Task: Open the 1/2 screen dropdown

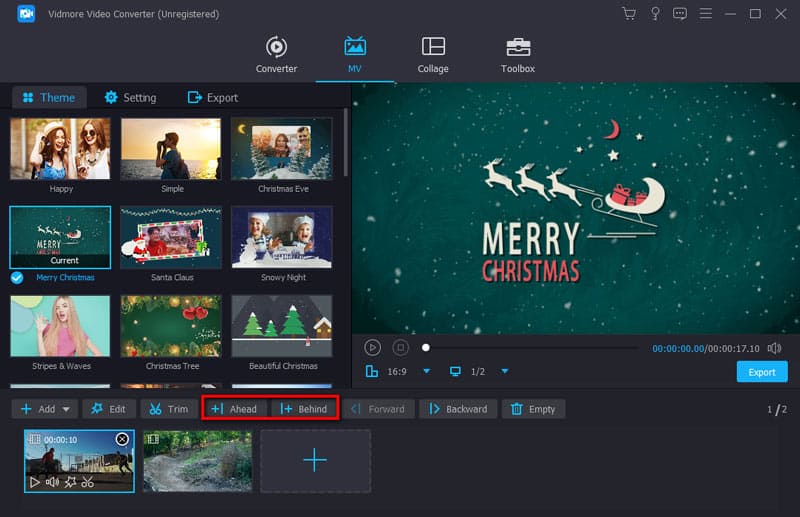Action: click(505, 372)
